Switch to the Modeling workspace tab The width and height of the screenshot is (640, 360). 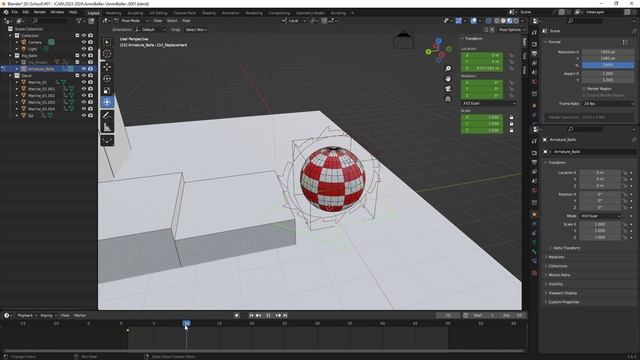(113, 13)
